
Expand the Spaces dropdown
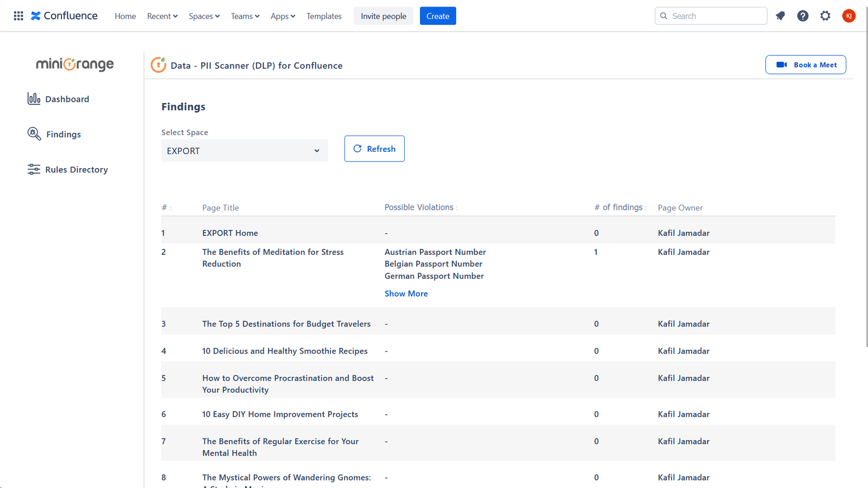point(204,16)
